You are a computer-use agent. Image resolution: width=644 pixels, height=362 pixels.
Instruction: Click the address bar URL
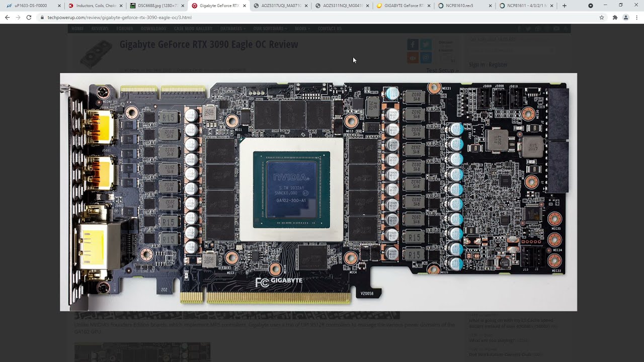[x=119, y=17]
